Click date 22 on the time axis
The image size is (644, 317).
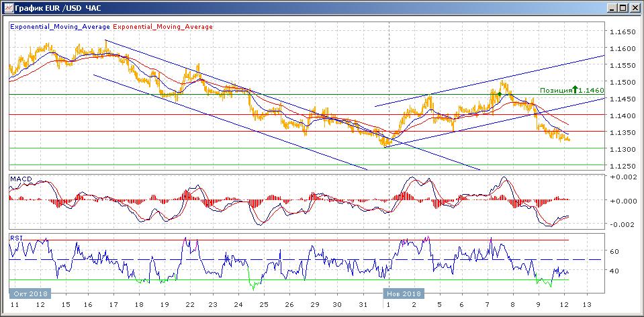[190, 306]
